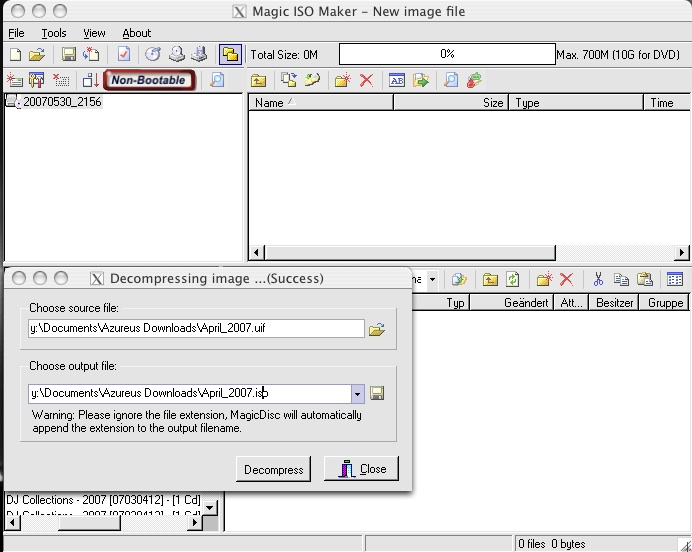Click the boot image tools icon
This screenshot has height=552, width=692.
pos(36,80)
